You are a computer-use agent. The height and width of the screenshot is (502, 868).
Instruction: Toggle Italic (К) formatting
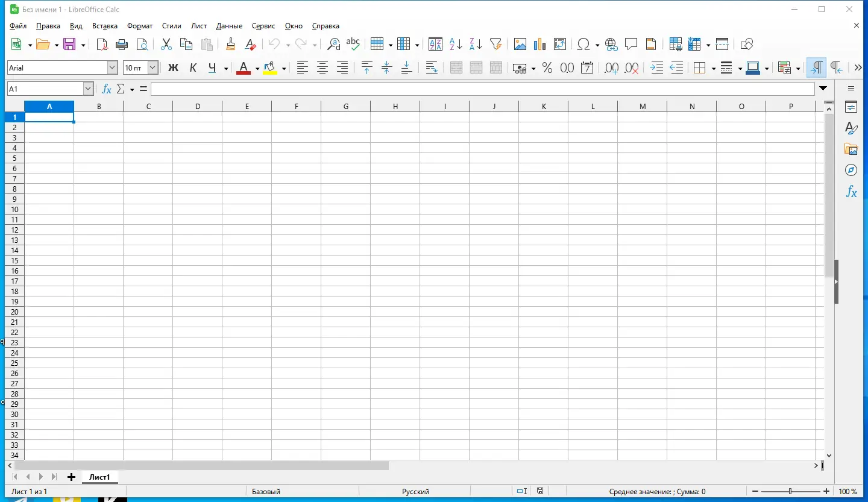pos(193,68)
